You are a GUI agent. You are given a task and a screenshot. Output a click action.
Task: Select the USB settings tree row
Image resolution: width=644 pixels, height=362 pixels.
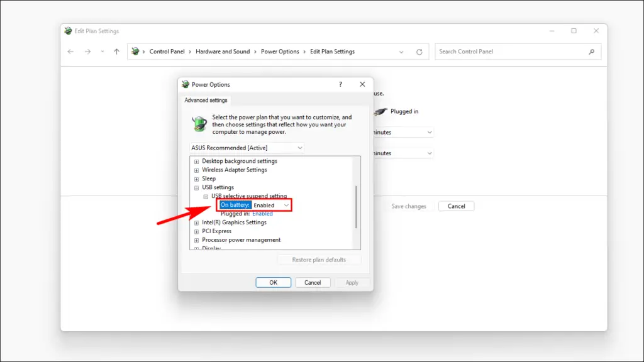(218, 187)
